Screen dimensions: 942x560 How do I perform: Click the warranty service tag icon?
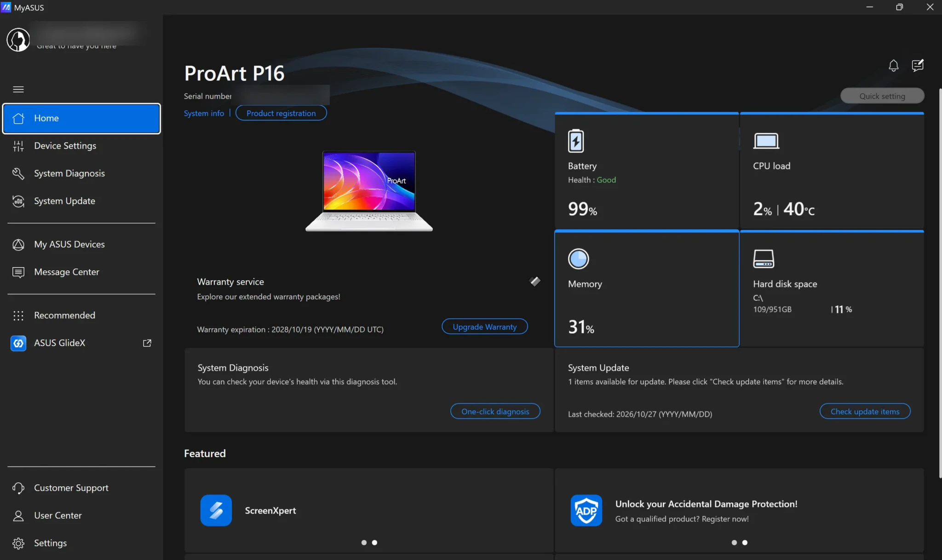(534, 281)
